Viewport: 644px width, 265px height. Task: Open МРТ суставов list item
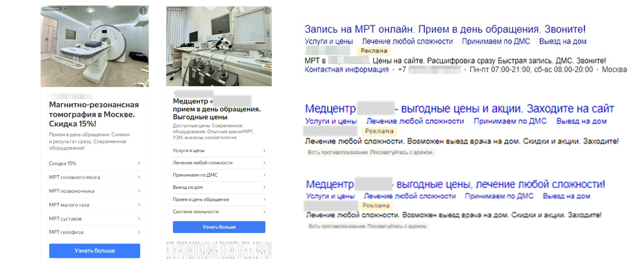[65, 218]
